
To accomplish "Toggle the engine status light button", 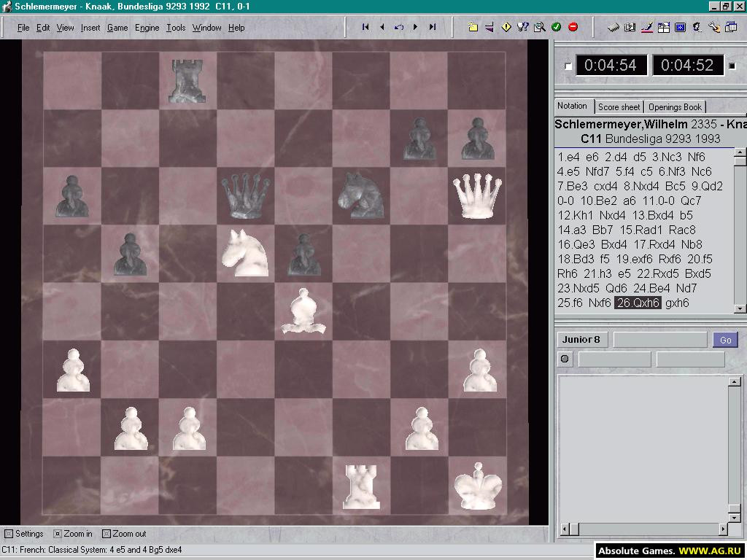I will 565,359.
